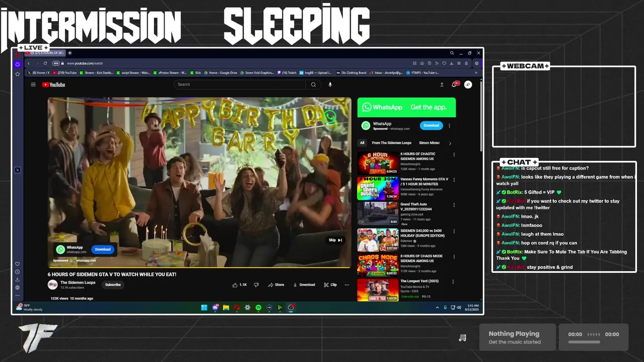Viewport: 644px width, 362px height.
Task: Click blue Download button in sidebar WhatsApp ad
Action: [431, 125]
